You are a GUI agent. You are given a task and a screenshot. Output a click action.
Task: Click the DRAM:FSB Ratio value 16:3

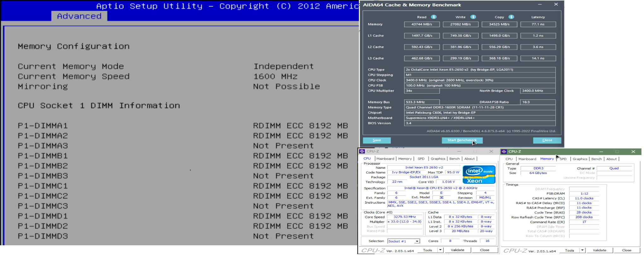(538, 102)
